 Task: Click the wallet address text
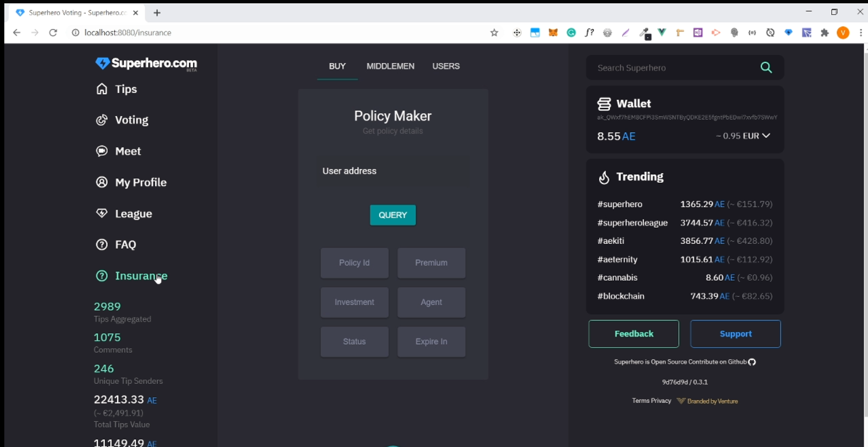(x=687, y=117)
